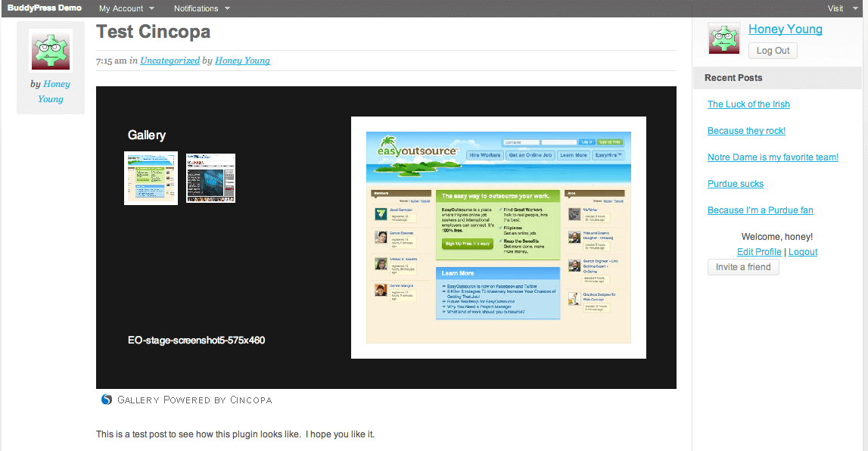Open the Uncategorized category link
The image size is (868, 451).
170,61
